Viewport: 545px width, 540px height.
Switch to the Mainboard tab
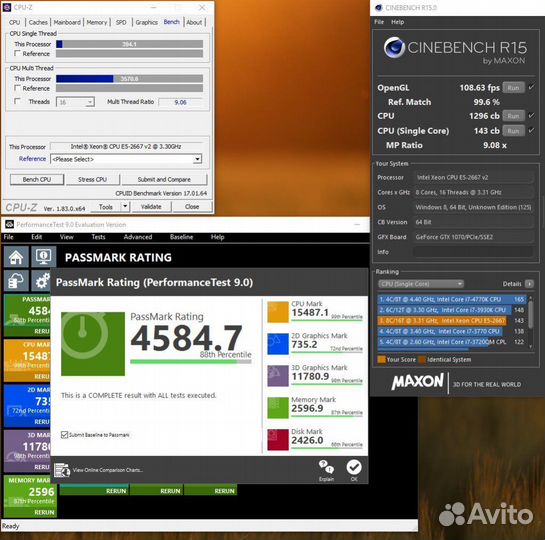coord(67,22)
